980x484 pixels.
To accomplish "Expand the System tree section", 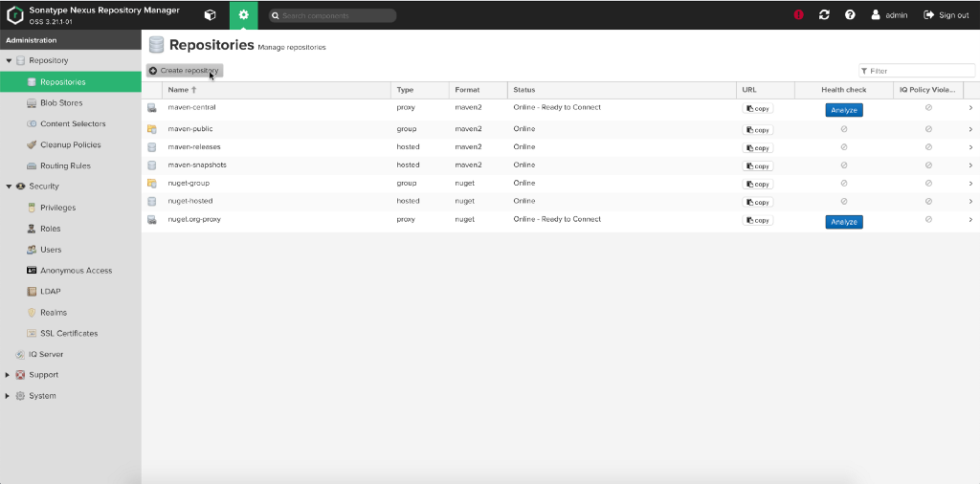I will 8,396.
